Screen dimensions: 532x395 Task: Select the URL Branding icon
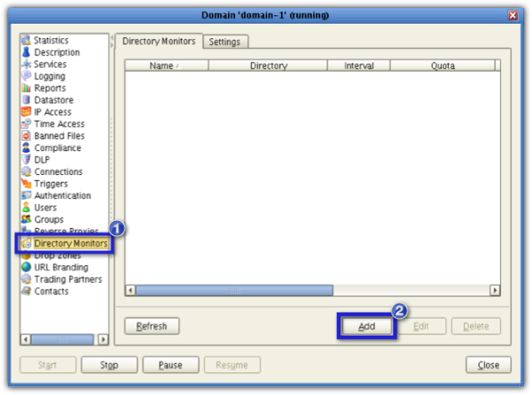[x=26, y=267]
